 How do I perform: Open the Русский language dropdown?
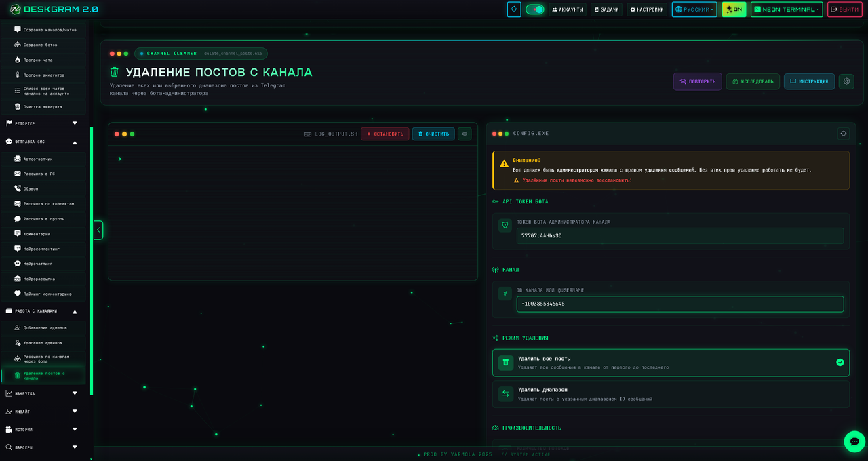click(694, 9)
